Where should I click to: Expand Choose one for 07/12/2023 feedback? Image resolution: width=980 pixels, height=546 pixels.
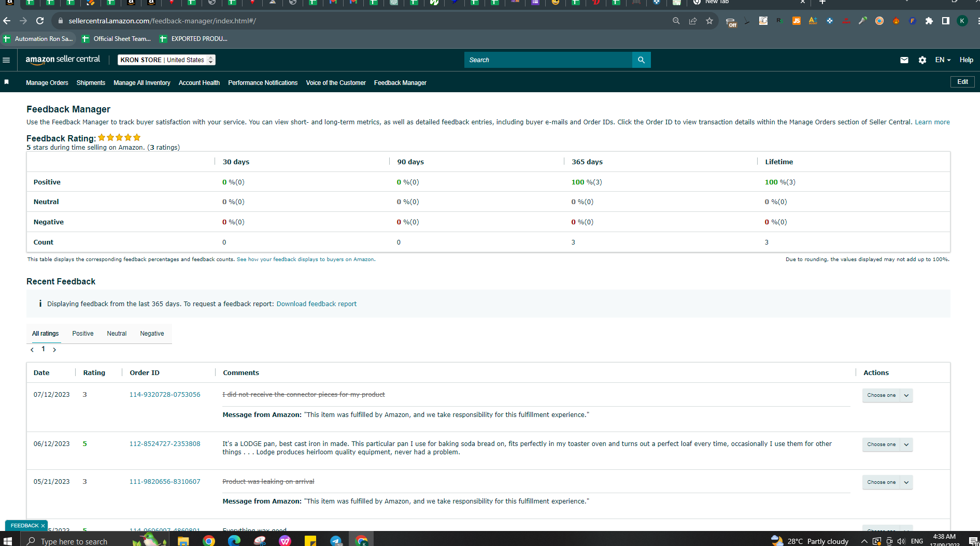tap(887, 395)
